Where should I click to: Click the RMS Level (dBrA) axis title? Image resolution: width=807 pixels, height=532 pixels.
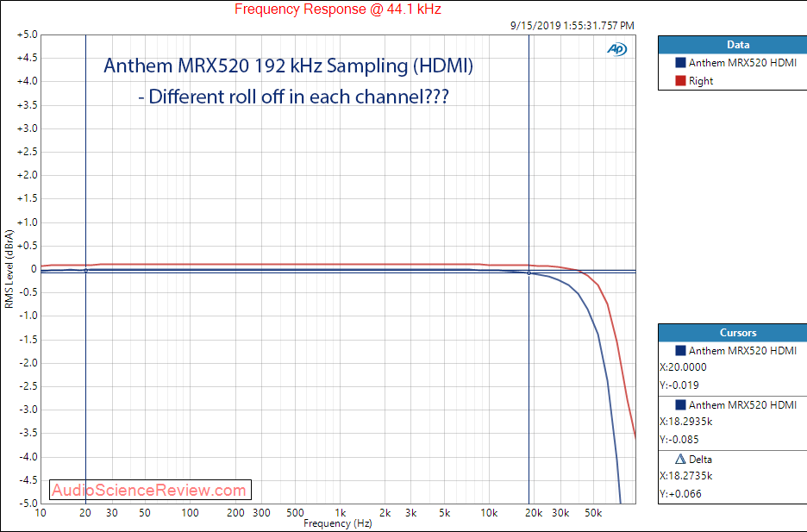point(9,269)
